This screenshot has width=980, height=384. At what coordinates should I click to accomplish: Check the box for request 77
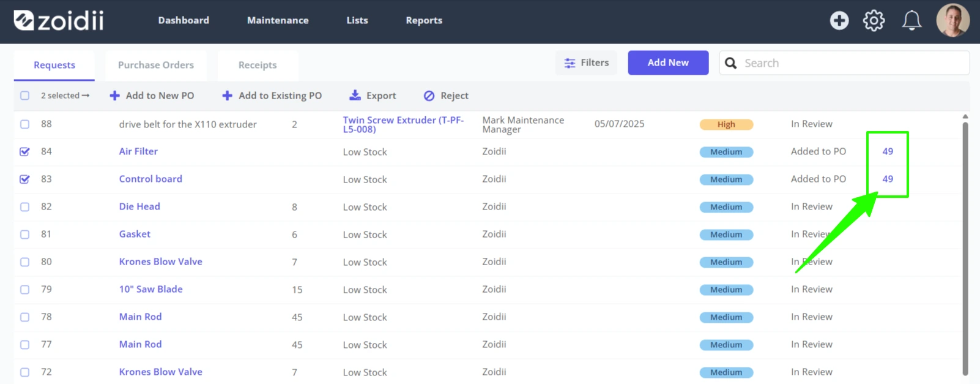point(24,345)
